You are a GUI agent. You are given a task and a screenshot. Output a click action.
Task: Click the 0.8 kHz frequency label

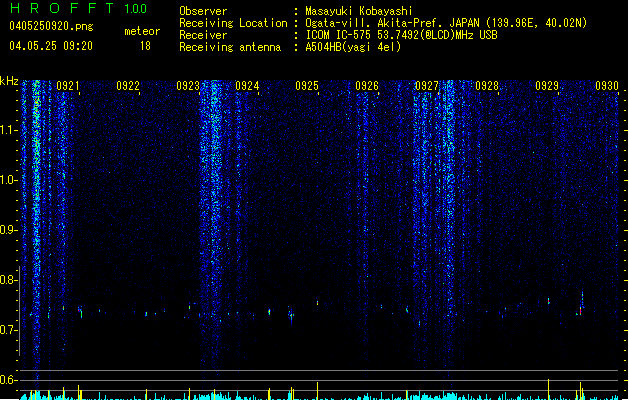coord(9,280)
